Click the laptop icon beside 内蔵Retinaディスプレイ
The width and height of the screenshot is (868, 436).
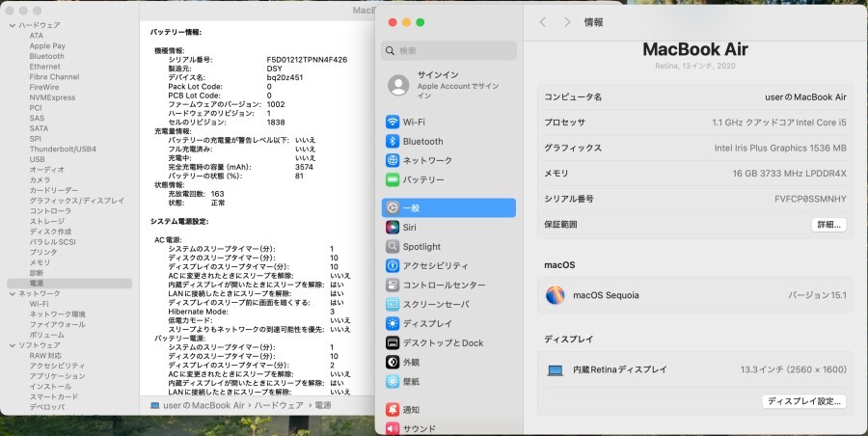click(556, 369)
